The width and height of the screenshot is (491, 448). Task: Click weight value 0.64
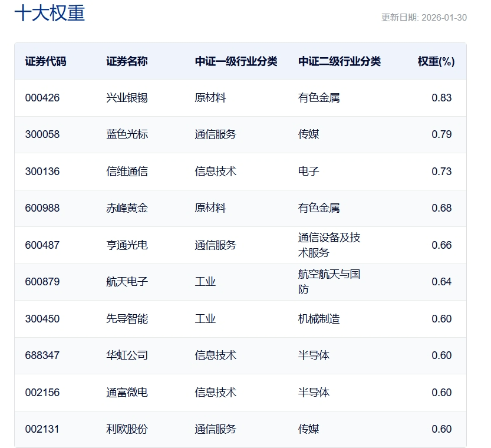click(x=441, y=281)
